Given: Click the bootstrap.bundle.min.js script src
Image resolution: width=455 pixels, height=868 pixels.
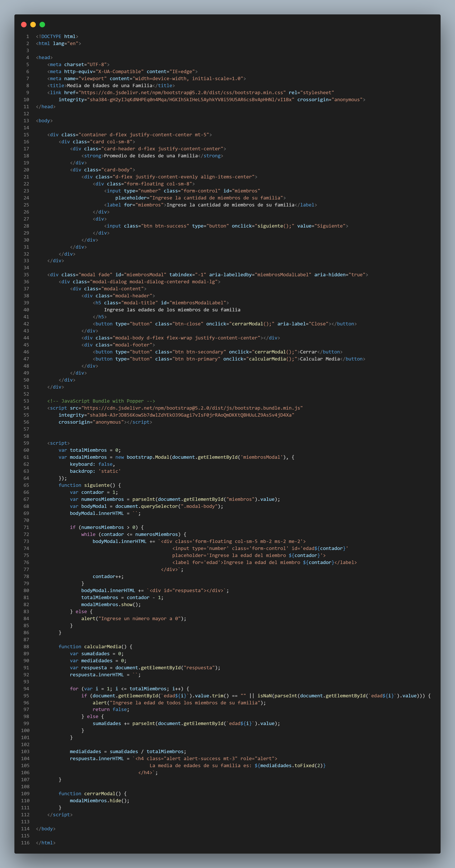Looking at the screenshot, I should pyautogui.click(x=192, y=408).
